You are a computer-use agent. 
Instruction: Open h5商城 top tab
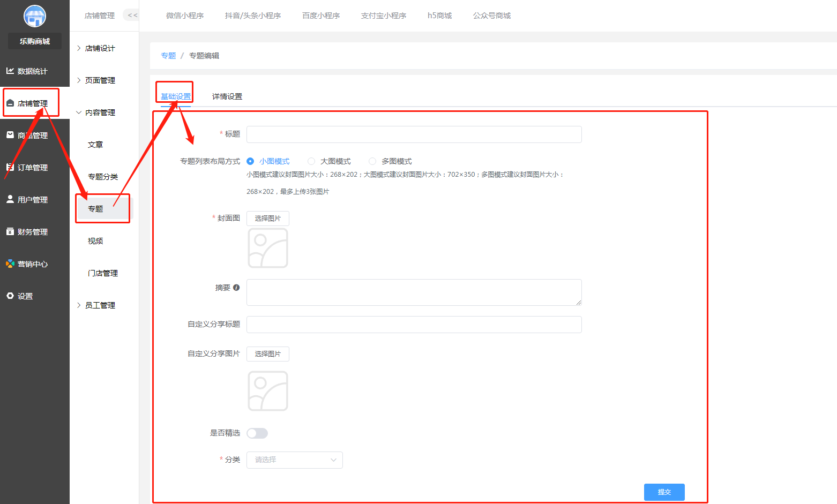coord(439,16)
